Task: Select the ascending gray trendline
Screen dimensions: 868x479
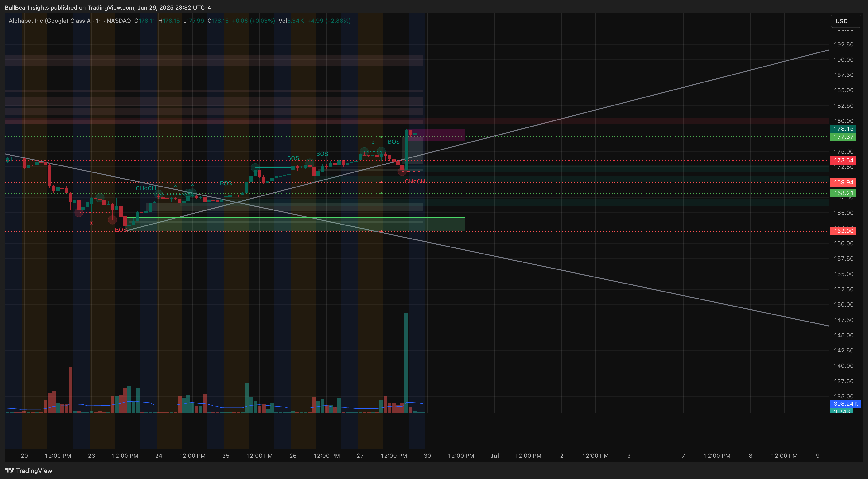Action: click(x=479, y=141)
